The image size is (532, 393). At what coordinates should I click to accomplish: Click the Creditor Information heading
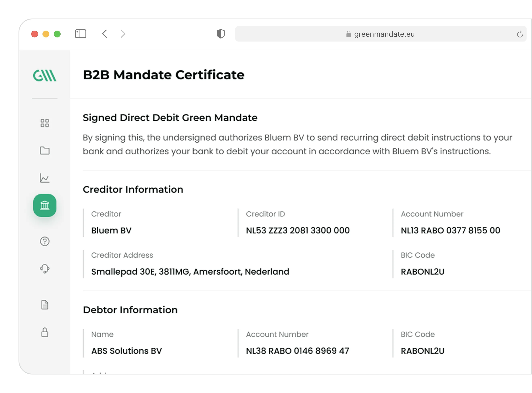coord(133,190)
